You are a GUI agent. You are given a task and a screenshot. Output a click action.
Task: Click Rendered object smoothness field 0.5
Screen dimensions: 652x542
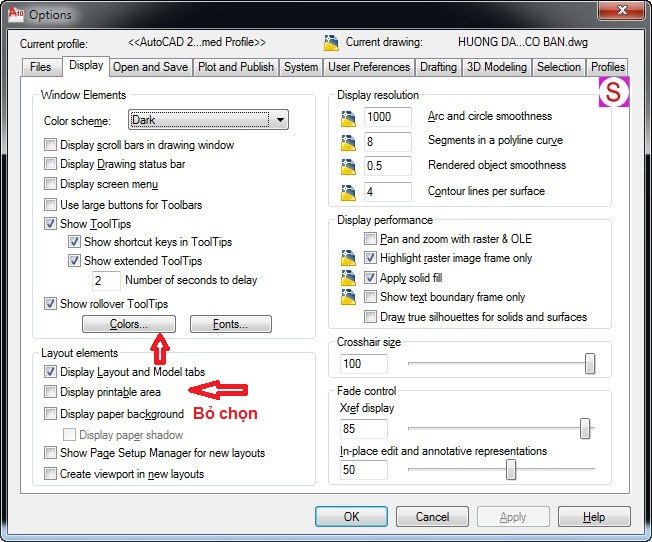[x=388, y=166]
